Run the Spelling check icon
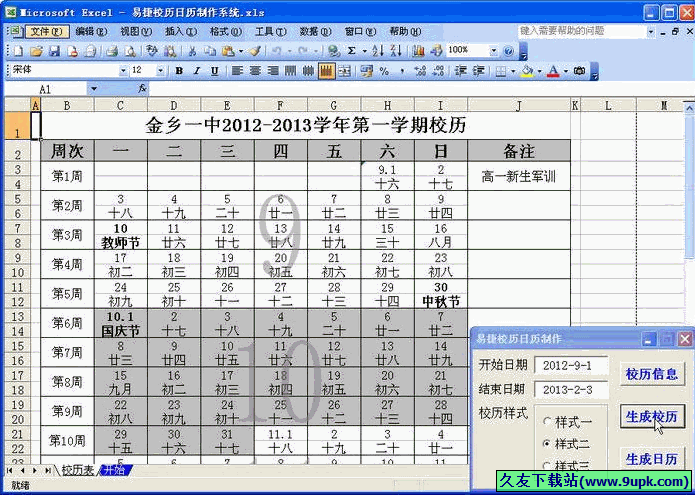 tap(152, 51)
